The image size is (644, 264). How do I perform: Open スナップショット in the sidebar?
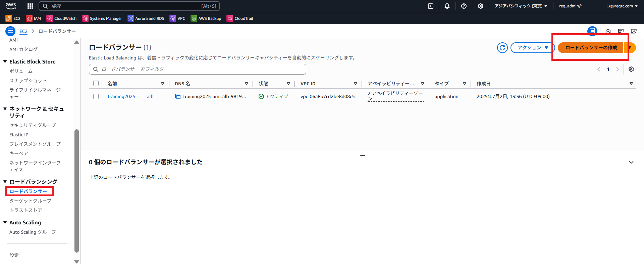(28, 81)
